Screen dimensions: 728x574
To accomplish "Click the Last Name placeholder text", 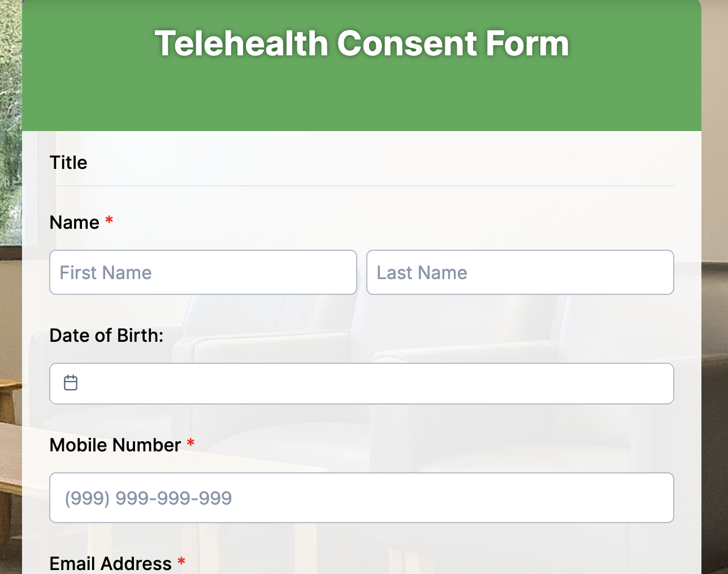I will tap(422, 272).
